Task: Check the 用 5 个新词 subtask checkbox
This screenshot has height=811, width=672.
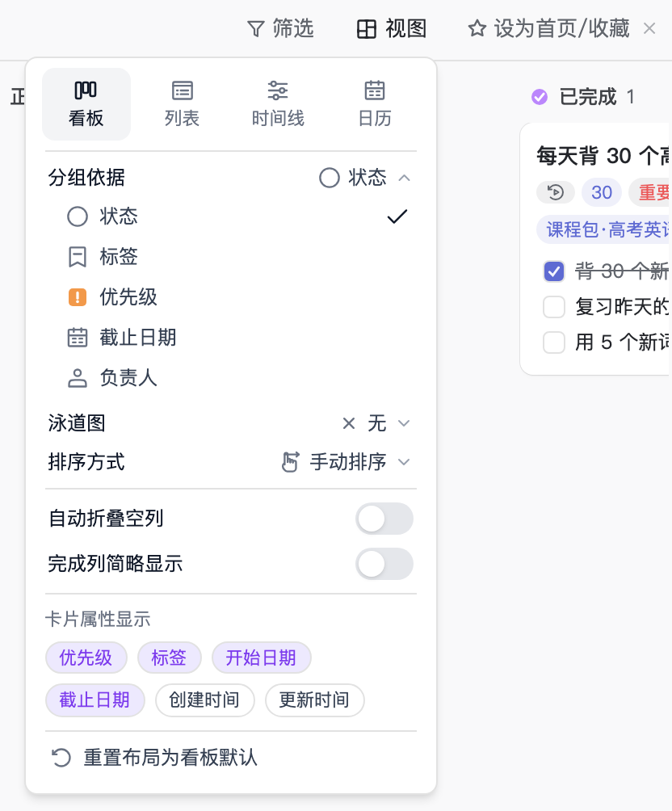Action: (x=554, y=342)
